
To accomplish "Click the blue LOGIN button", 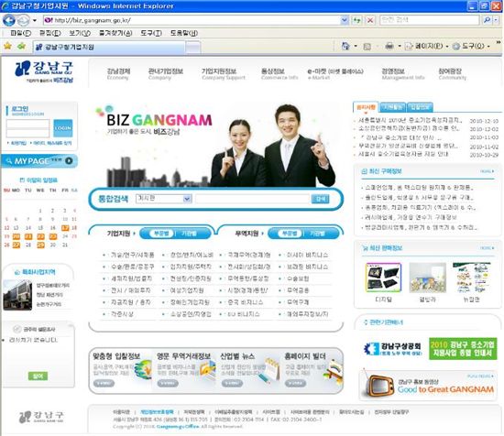I will (62, 128).
